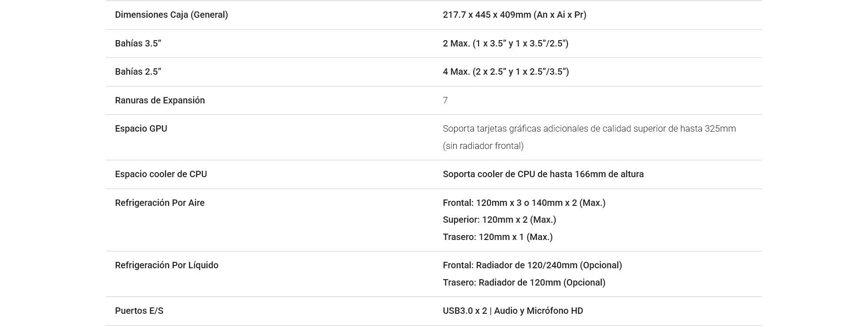Select the 2 Max. 3.5” bays value
868x327 pixels.
pyautogui.click(x=505, y=43)
